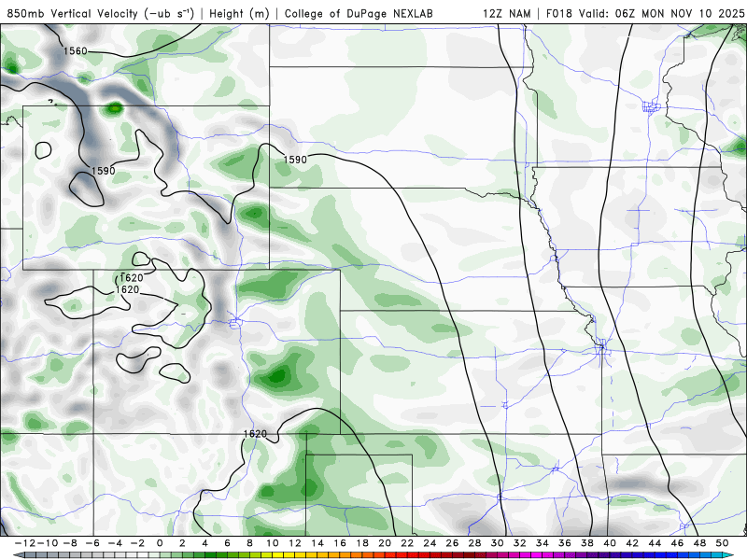Click the 32 value on the color scale
Image resolution: width=747 pixels, height=560 pixels.
pyautogui.click(x=520, y=543)
